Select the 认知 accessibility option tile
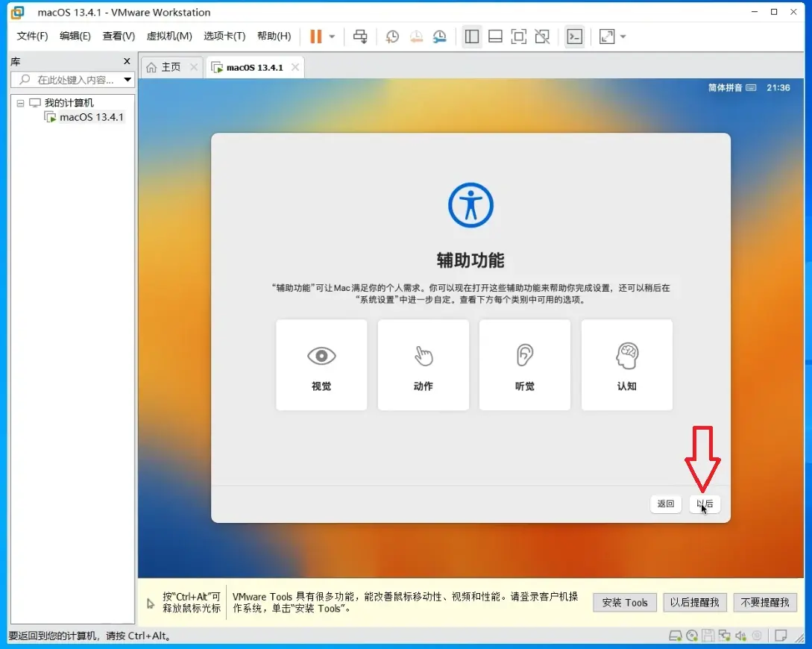Screen dimensions: 812x649 click(x=626, y=365)
